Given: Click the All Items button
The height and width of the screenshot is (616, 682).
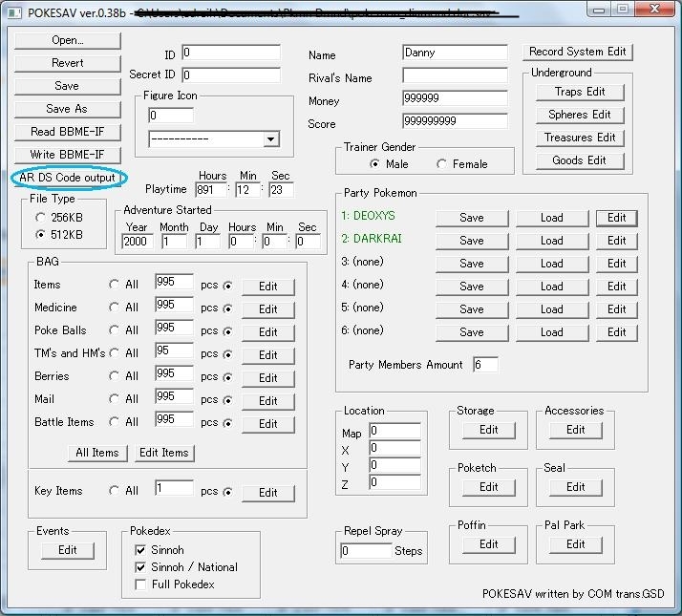Looking at the screenshot, I should pyautogui.click(x=97, y=453).
